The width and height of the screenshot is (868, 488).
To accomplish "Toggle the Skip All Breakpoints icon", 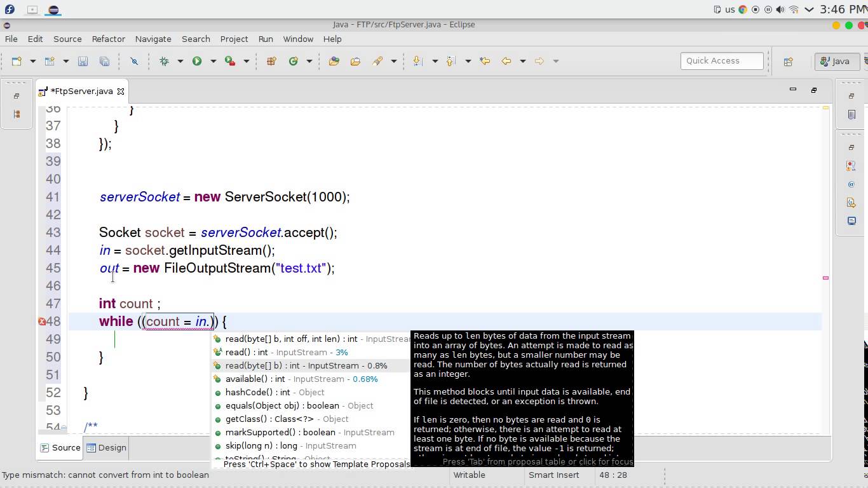I will click(x=134, y=61).
